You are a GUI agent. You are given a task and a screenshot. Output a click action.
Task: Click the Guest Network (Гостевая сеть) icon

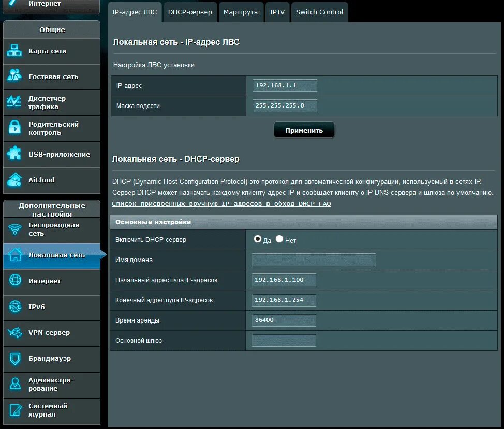tap(14, 76)
